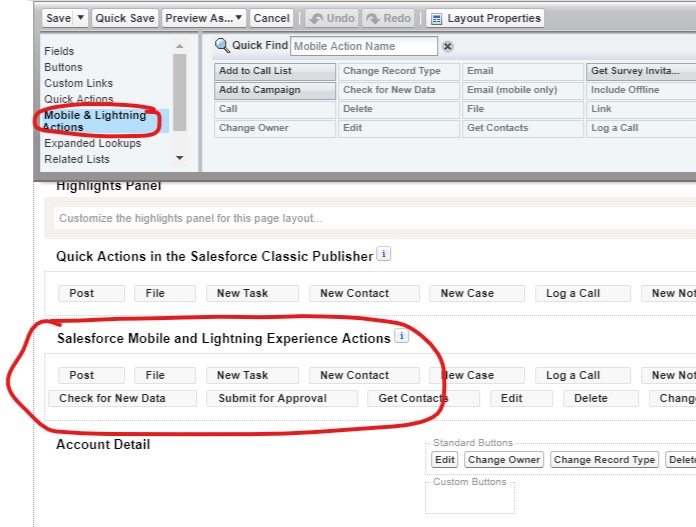Select Edit in Lightning actions row
The height and width of the screenshot is (527, 696).
(x=521, y=399)
